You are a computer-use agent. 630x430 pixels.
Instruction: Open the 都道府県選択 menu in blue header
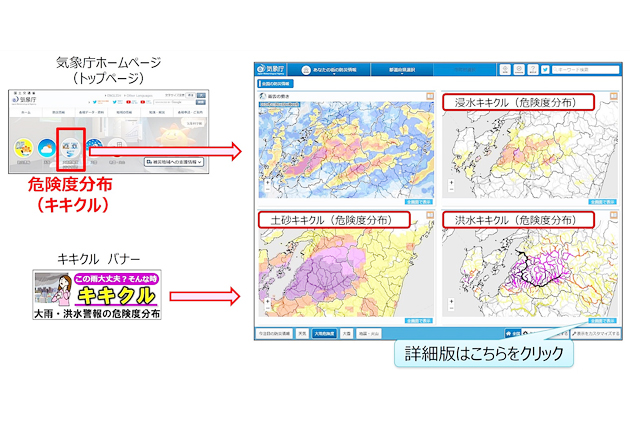402,70
